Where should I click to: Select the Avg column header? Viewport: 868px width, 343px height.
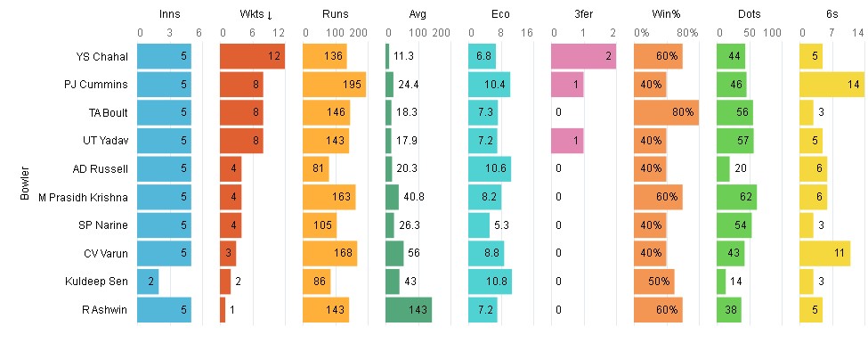pyautogui.click(x=418, y=15)
